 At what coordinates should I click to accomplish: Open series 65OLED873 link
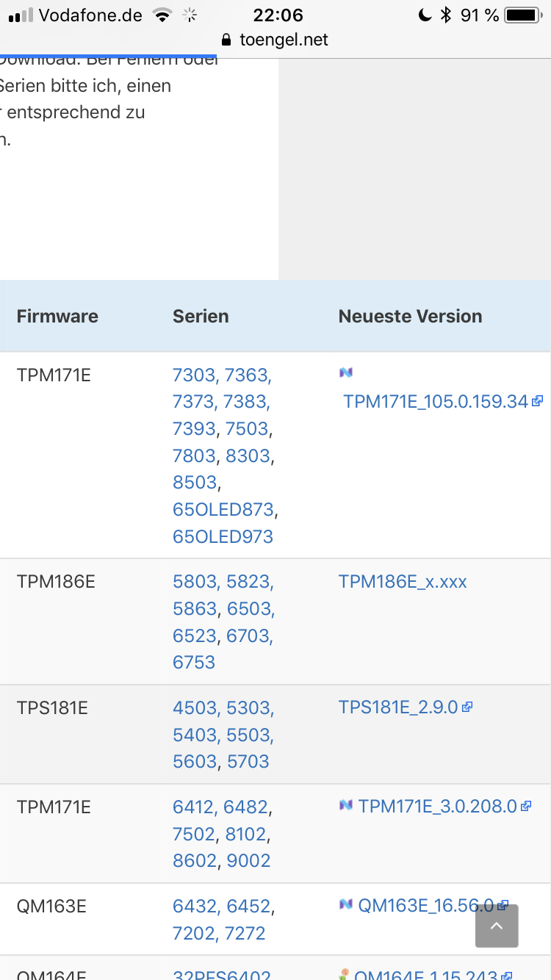pyautogui.click(x=223, y=509)
